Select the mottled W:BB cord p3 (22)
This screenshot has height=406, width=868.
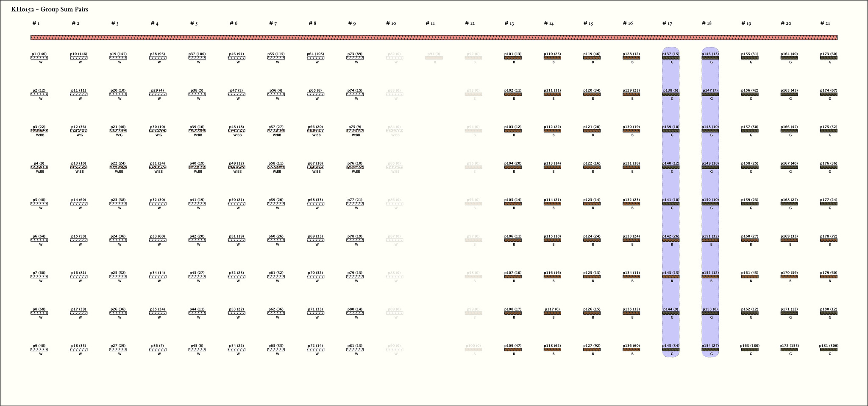39,131
